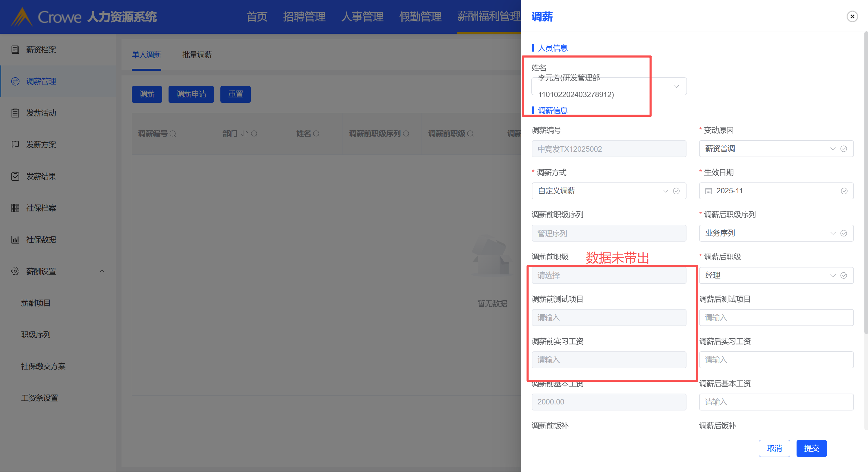Click the 发薪方案 flag icon

click(15, 145)
